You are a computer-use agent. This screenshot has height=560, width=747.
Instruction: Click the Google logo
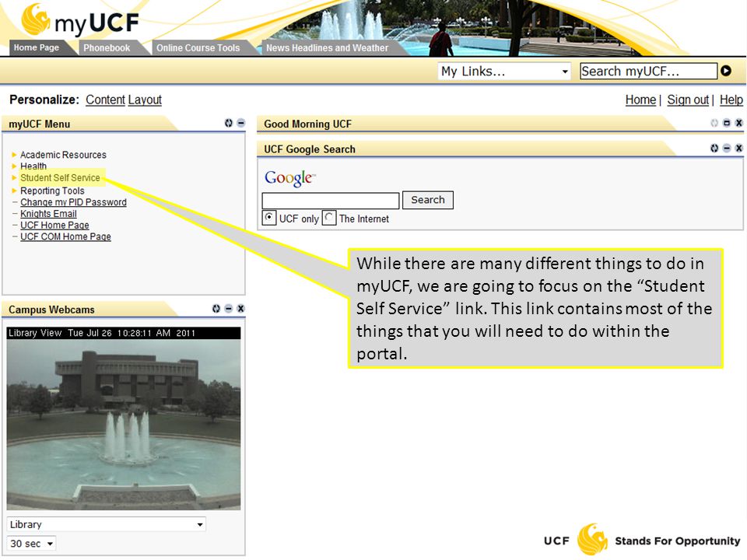(289, 178)
